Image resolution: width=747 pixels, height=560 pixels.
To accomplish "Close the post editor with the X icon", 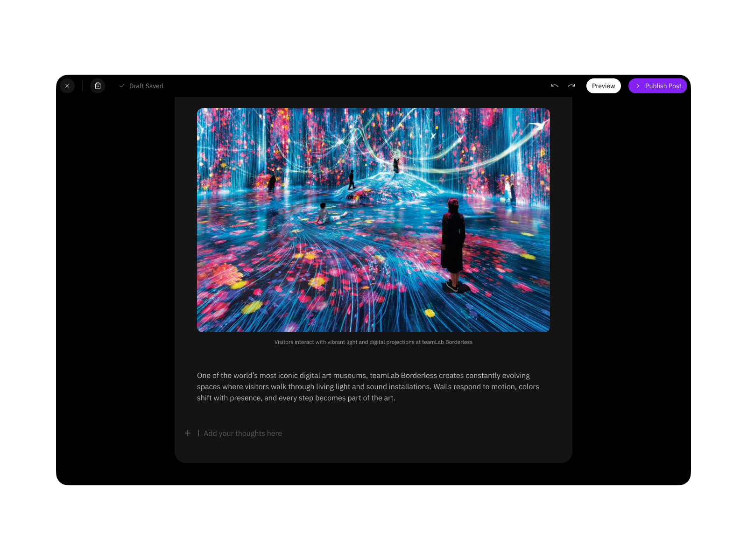I will point(67,86).
